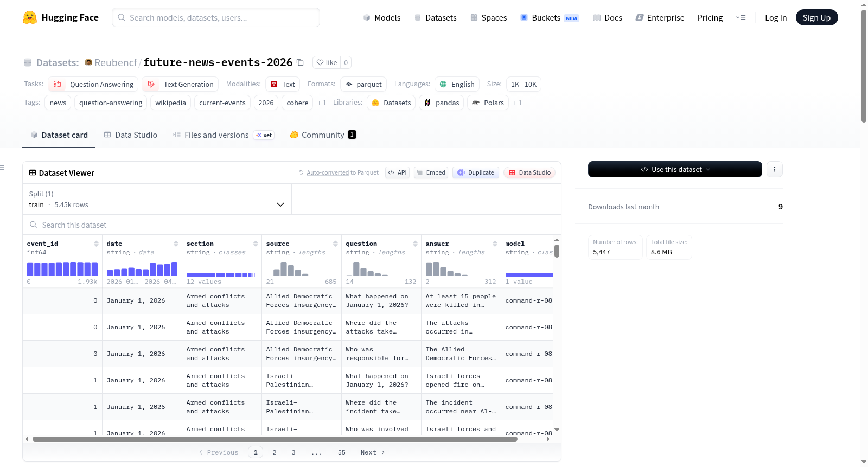Click the Embed button
This screenshot has height=467, width=868.
point(431,172)
